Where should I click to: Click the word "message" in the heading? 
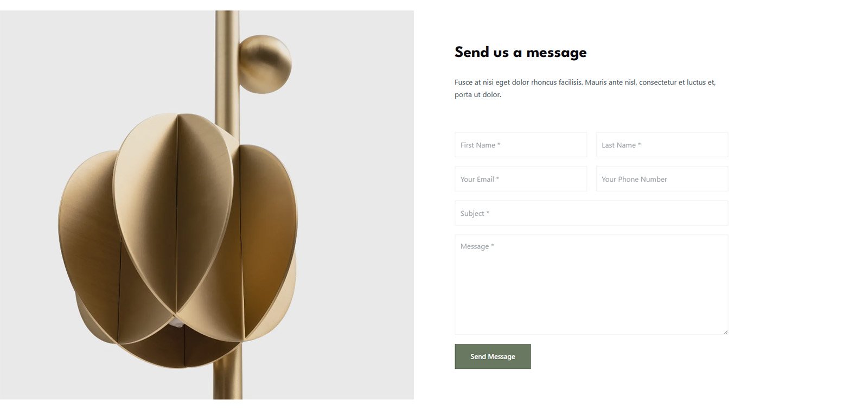tap(556, 53)
